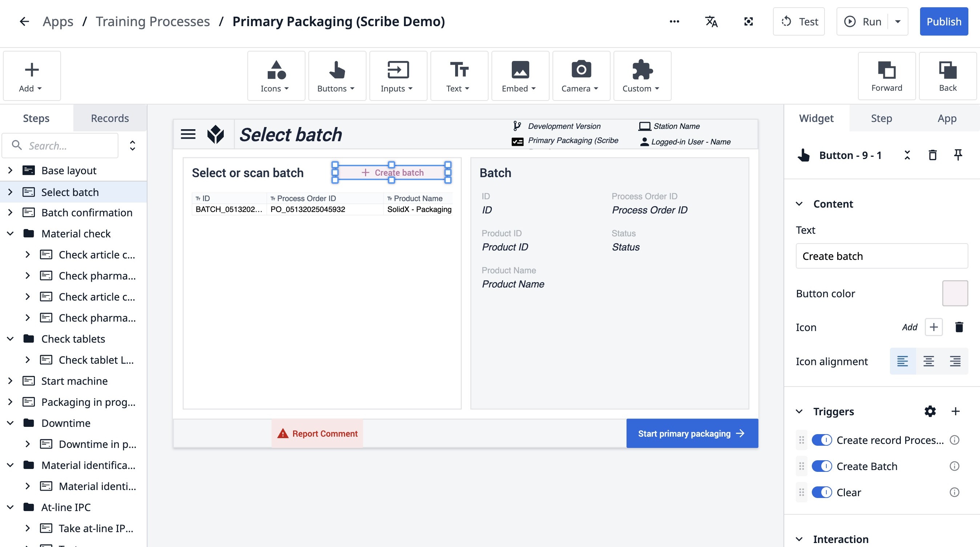Toggle off the Clear trigger
The image size is (980, 547).
coord(822,492)
